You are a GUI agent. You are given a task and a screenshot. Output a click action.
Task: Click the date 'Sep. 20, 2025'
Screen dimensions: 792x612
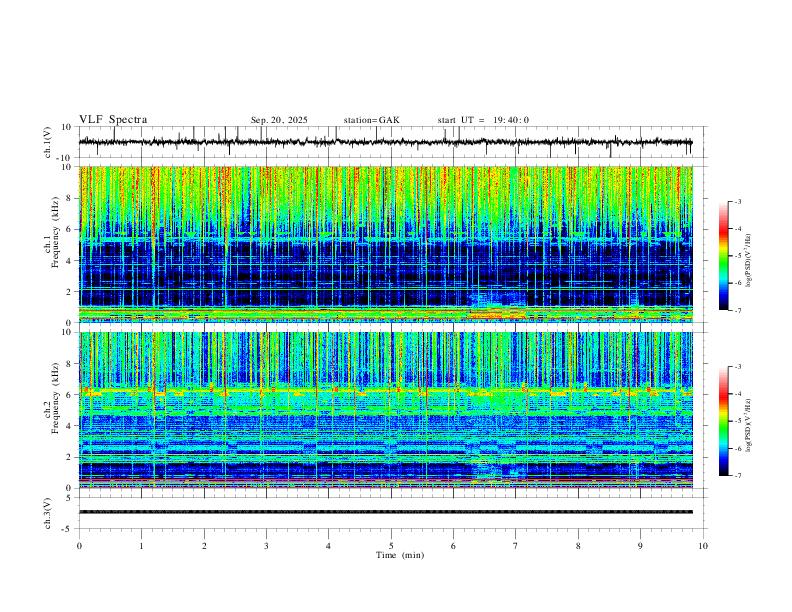coord(279,120)
